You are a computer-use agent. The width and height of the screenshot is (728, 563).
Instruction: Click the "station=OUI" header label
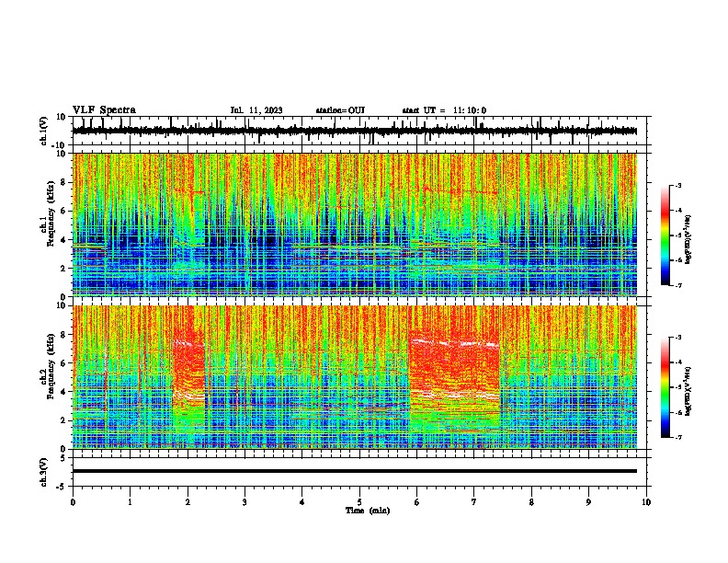(340, 110)
